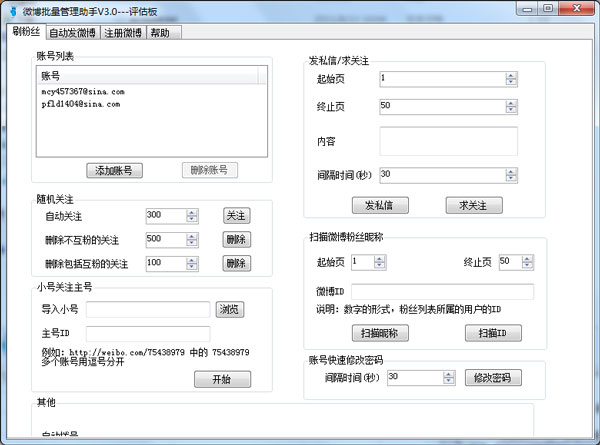
Task: Click the 扫描昵称 button
Action: (380, 333)
